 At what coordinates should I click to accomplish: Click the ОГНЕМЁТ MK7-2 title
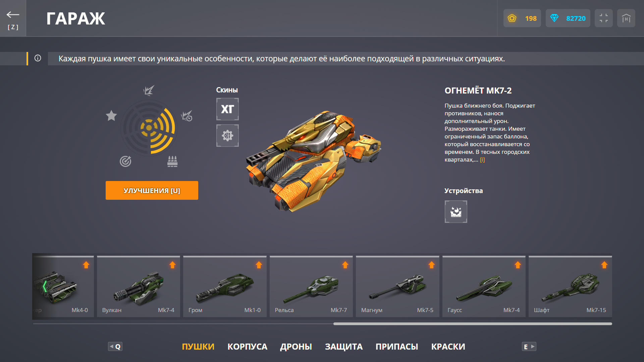pyautogui.click(x=478, y=90)
